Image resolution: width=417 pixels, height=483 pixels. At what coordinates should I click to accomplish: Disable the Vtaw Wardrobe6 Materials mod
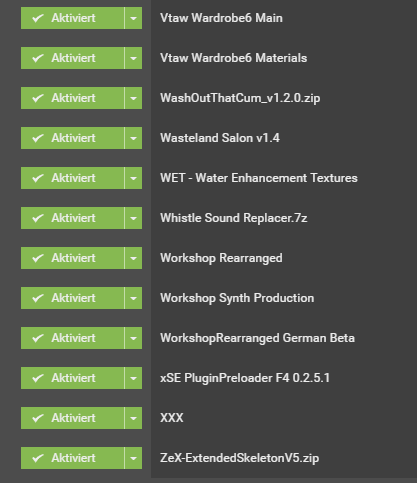pyautogui.click(x=73, y=58)
